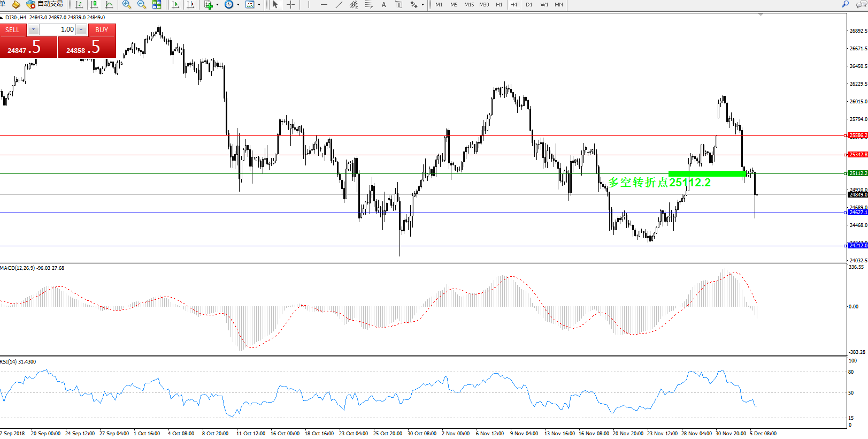
Task: Open the indicators list dropdown arrow
Action: (x=217, y=4)
